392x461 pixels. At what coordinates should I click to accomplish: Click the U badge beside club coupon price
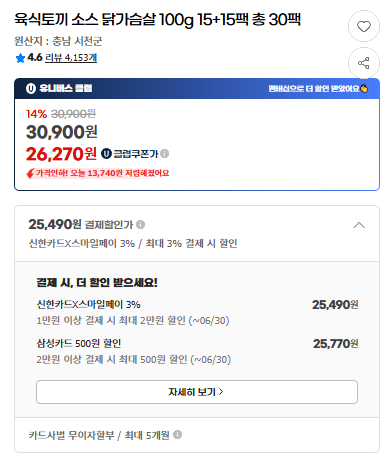(106, 153)
